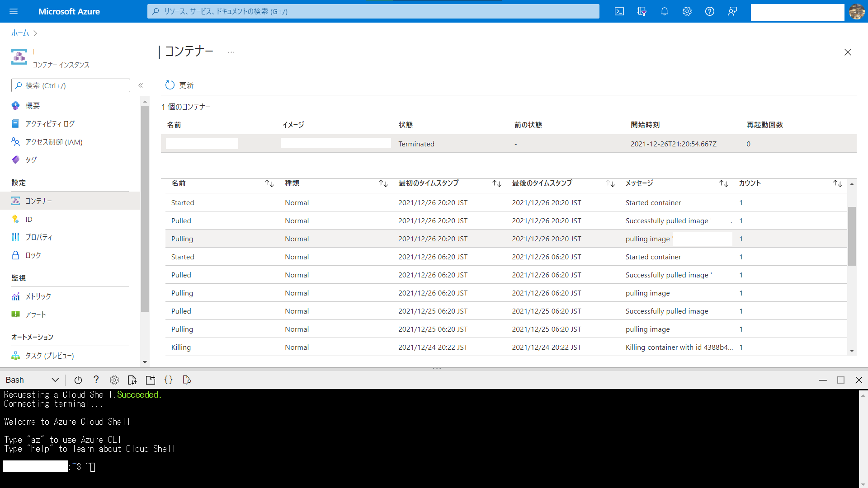Select the Killing event row

pos(506,347)
